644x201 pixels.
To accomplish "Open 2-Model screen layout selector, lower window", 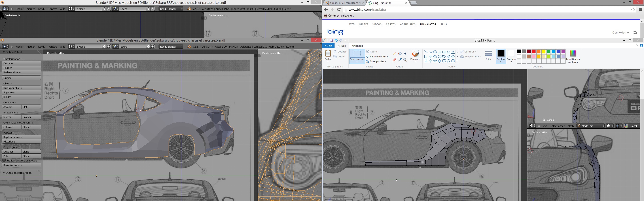I will tap(71, 46).
